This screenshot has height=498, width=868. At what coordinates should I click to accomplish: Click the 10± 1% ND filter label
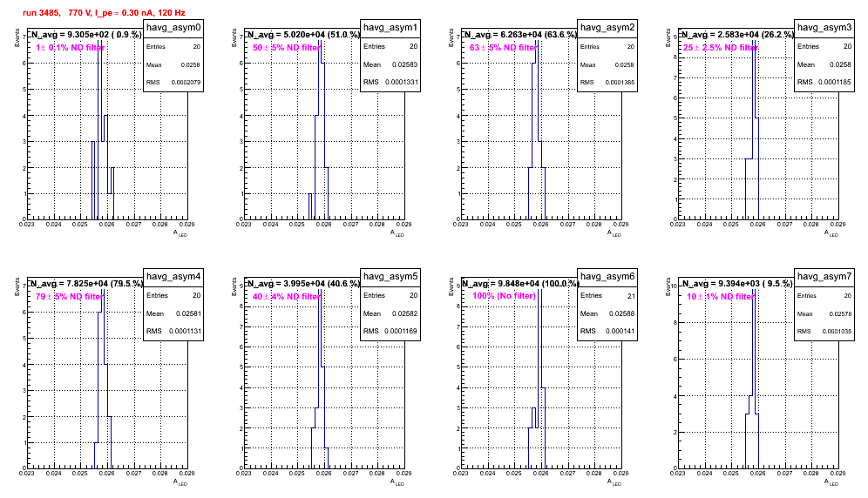coord(721,297)
